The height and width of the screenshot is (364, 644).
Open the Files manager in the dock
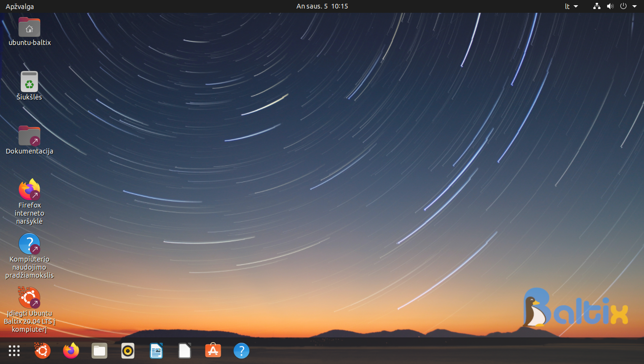(x=99, y=351)
